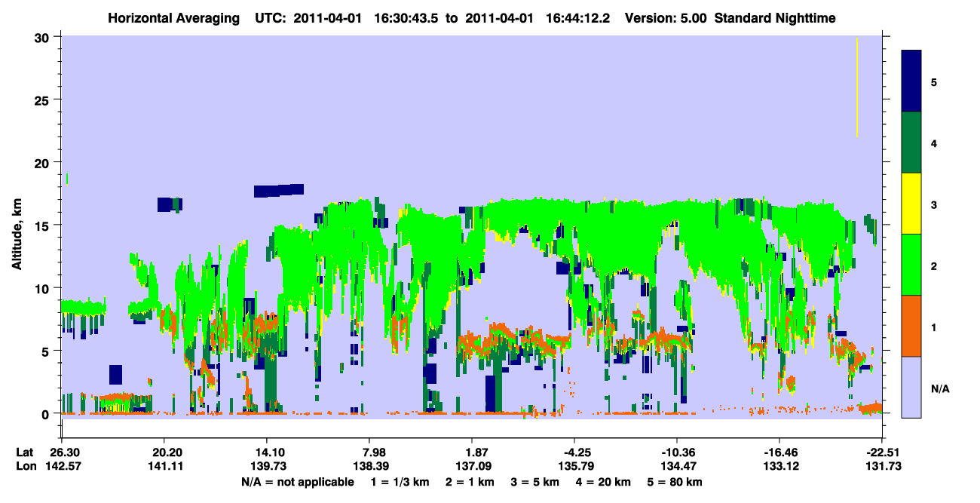Click the 15 altitude tick label
The width and height of the screenshot is (980, 503).
coord(43,225)
